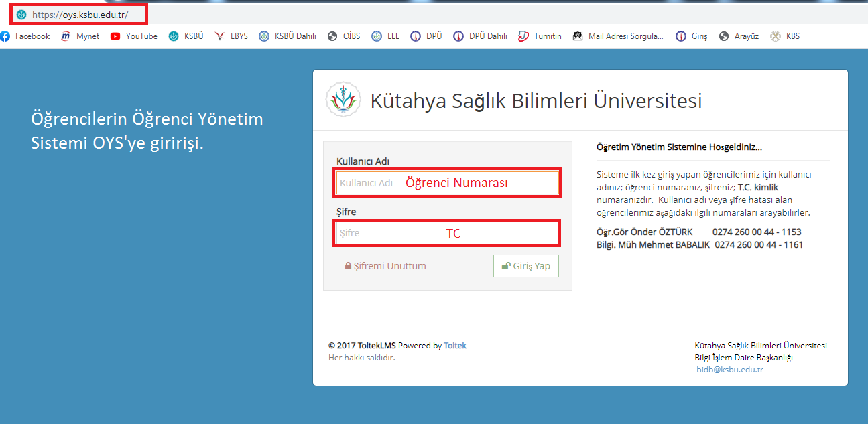
Task: Open the Mynet bookmark
Action: point(80,36)
